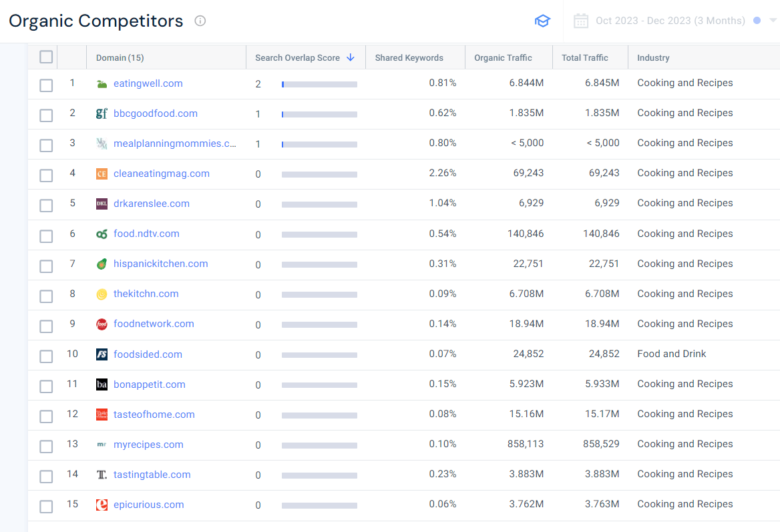The width and height of the screenshot is (780, 532).
Task: Click the food.ndtv.com favicon
Action: pos(102,234)
